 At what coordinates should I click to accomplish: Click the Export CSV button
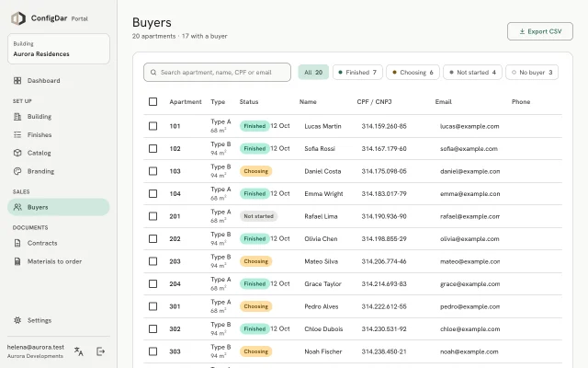coord(540,31)
